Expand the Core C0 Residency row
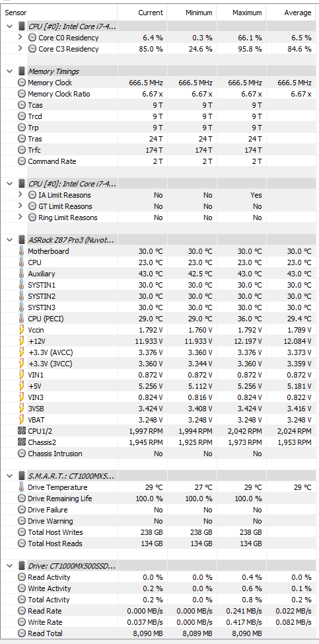Image resolution: width=319 pixels, height=644 pixels. tap(20, 38)
